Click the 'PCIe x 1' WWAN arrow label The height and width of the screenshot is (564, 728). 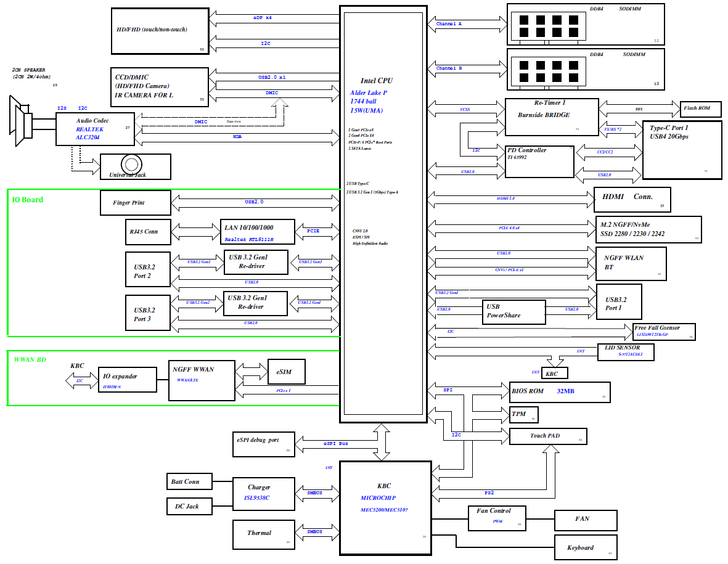pos(283,390)
